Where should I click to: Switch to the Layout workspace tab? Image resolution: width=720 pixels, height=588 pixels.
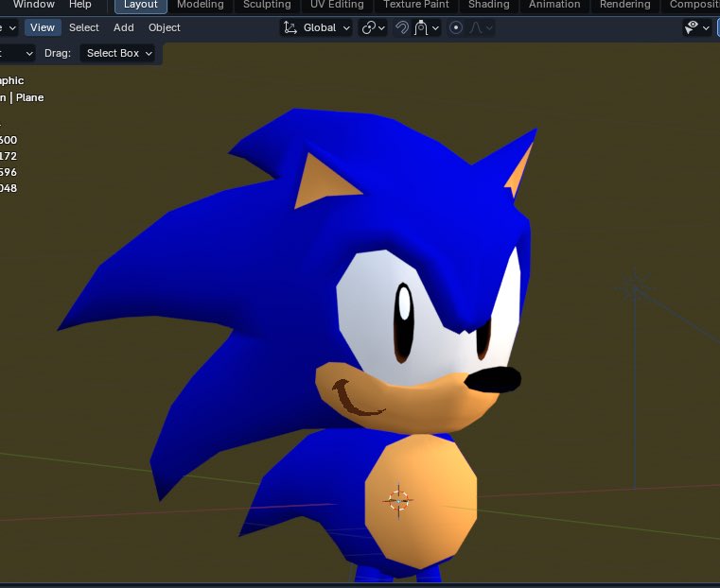(x=141, y=5)
